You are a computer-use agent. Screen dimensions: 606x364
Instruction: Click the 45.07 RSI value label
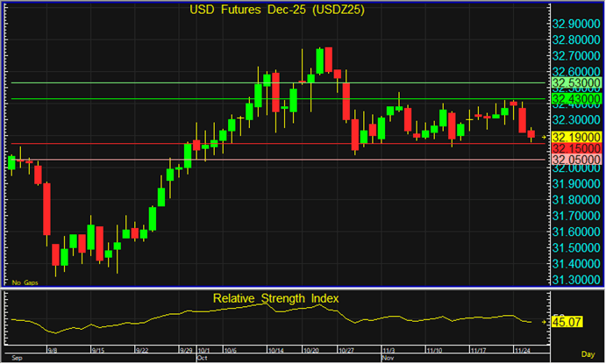click(x=566, y=322)
